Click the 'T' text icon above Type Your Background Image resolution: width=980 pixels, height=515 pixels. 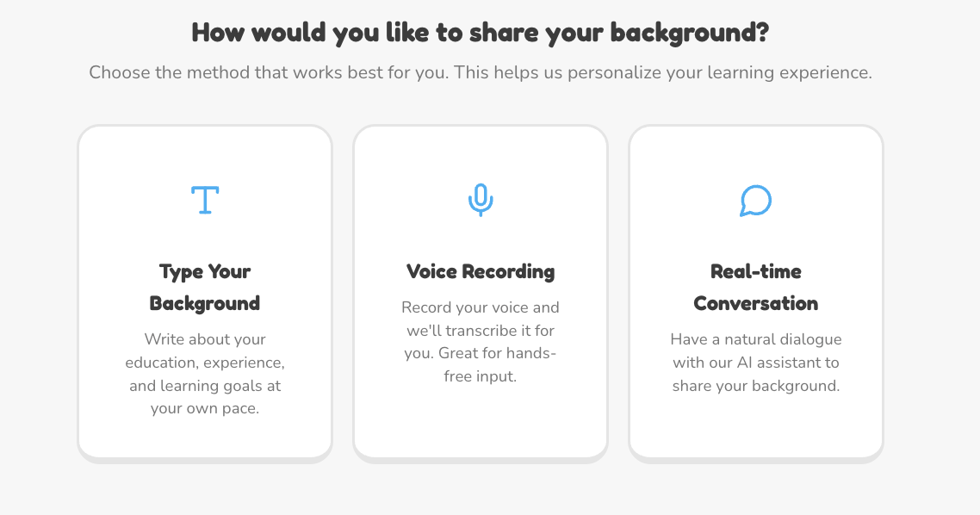coord(204,199)
